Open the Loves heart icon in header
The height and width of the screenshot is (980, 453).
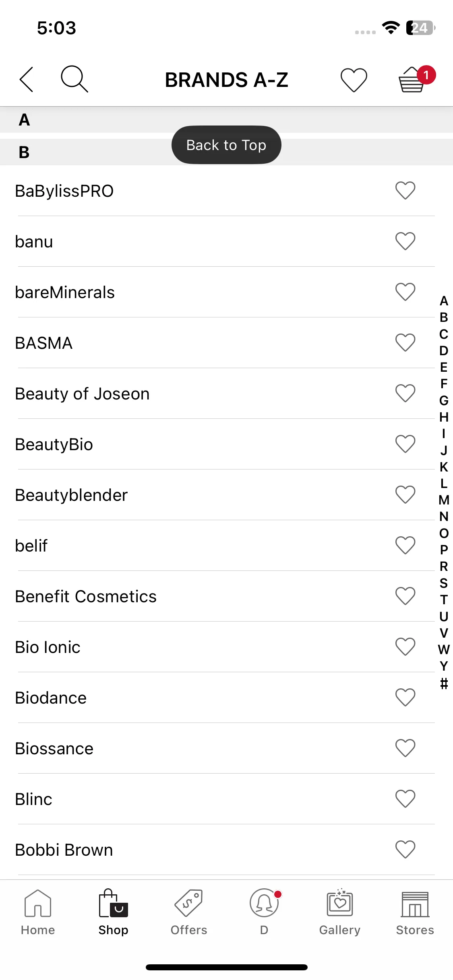pos(354,80)
